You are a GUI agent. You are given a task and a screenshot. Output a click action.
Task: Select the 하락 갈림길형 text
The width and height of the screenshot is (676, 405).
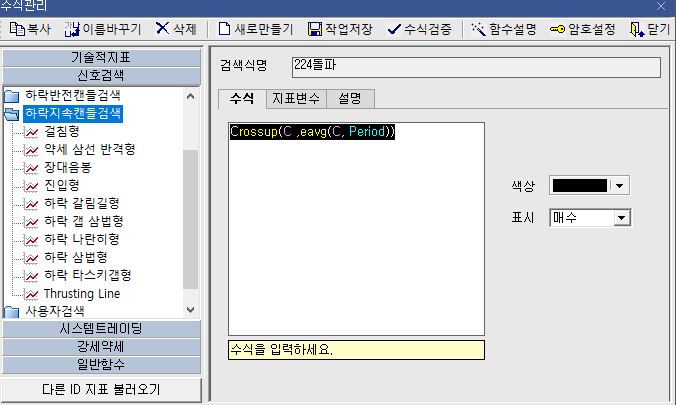81,204
